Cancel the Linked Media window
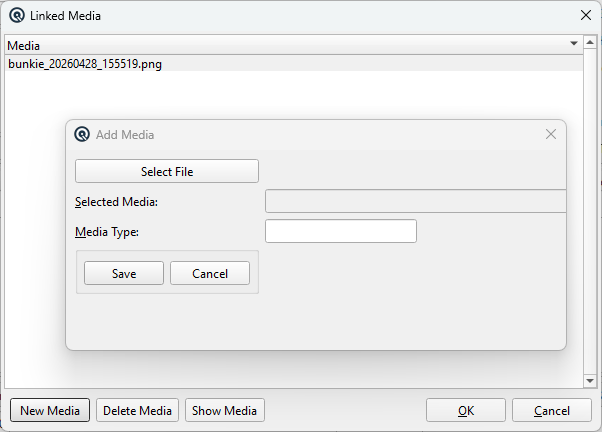 (552, 410)
